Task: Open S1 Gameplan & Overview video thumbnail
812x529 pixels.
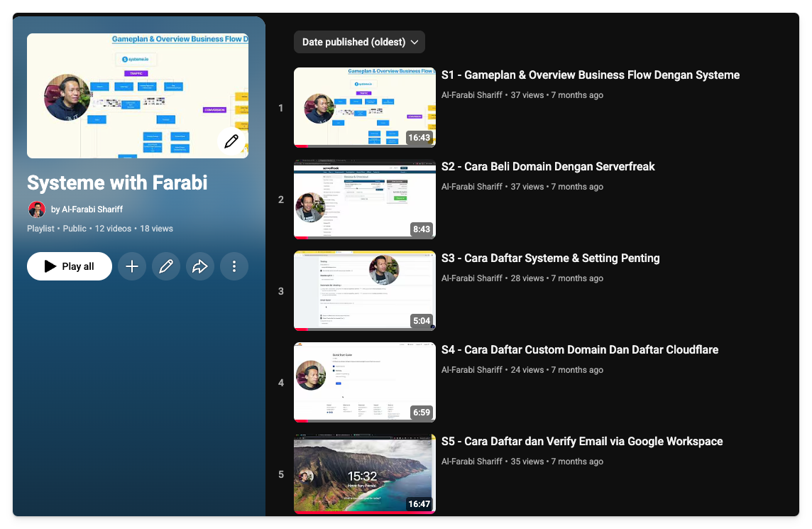Action: click(x=365, y=107)
